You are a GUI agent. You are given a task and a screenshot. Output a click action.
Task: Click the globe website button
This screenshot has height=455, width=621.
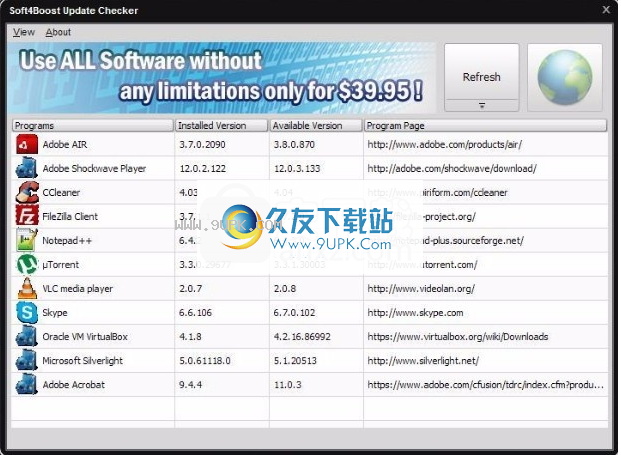(565, 77)
